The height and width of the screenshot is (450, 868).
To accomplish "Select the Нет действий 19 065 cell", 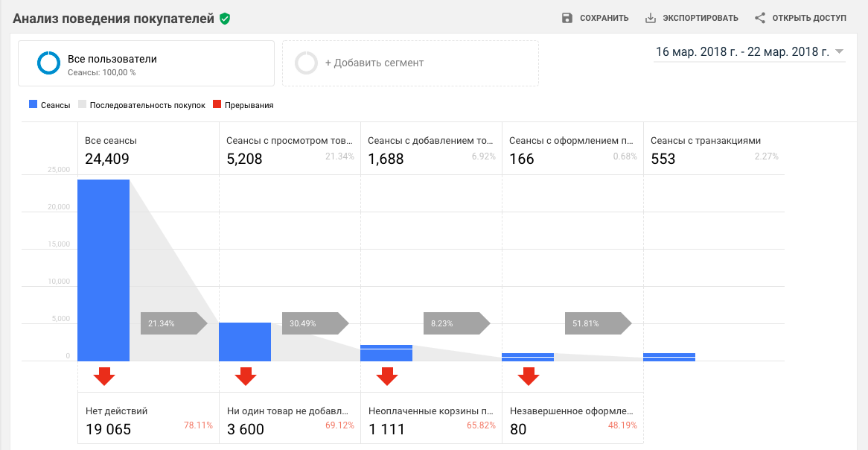I will pyautogui.click(x=148, y=419).
